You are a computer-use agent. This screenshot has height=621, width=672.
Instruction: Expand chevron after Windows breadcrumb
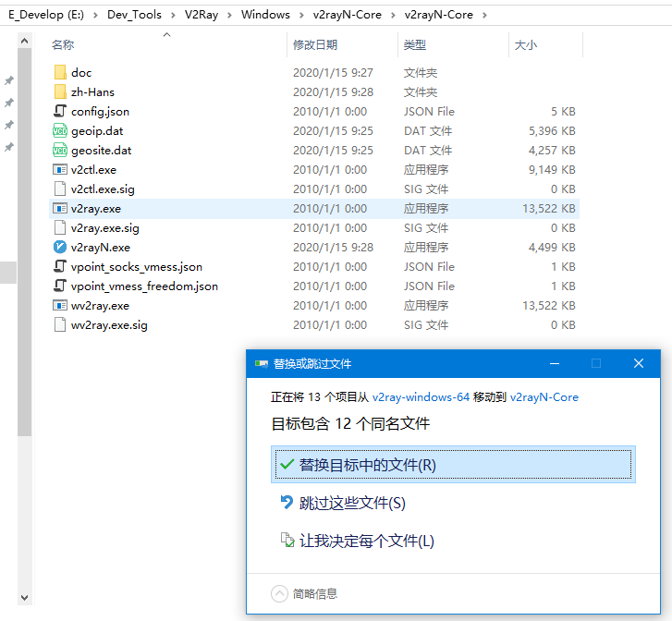[301, 15]
